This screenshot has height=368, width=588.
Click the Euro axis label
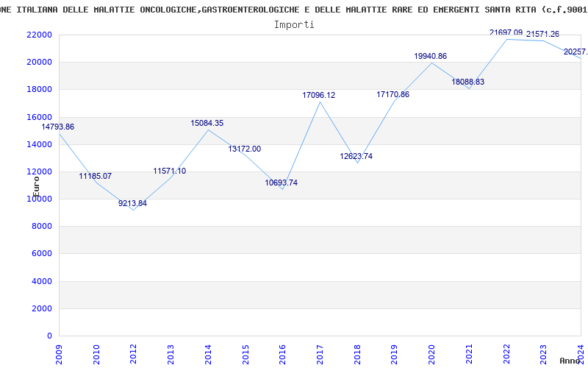[x=36, y=186]
